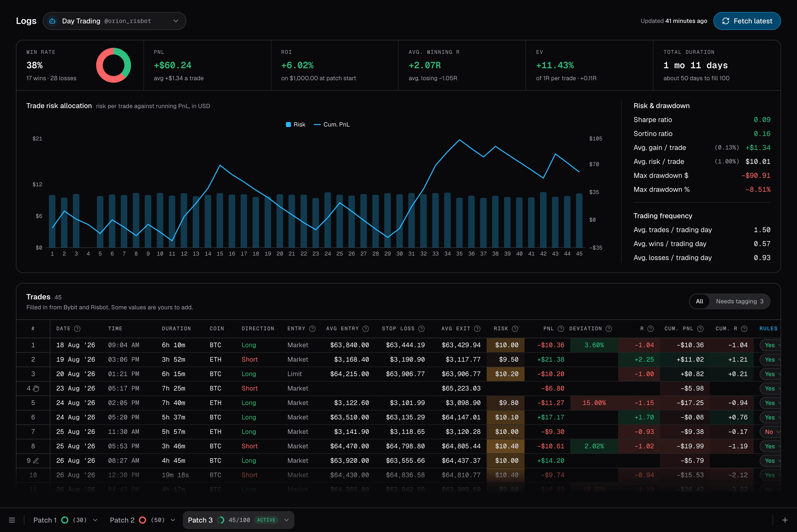Click the Max drawdown $ value -$90.91
This screenshot has width=797, height=532.
point(756,175)
